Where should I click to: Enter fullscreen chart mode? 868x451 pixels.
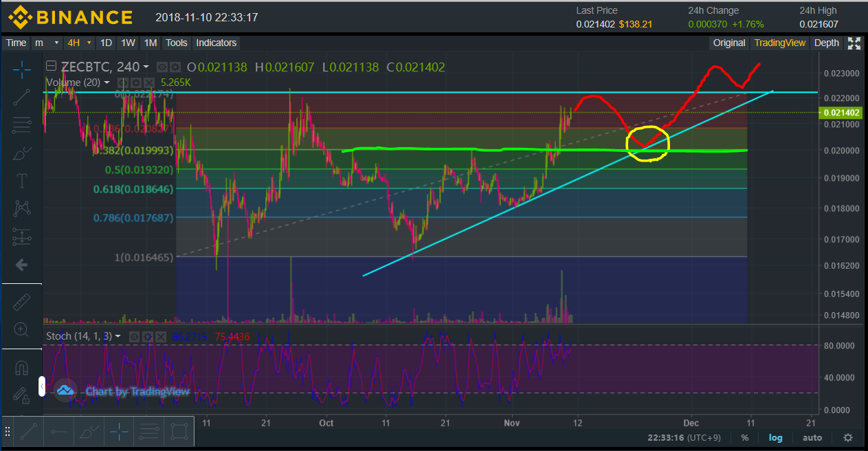pyautogui.click(x=854, y=43)
